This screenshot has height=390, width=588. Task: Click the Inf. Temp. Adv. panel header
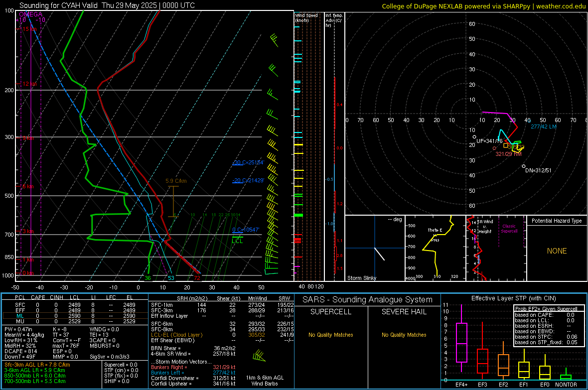[334, 20]
